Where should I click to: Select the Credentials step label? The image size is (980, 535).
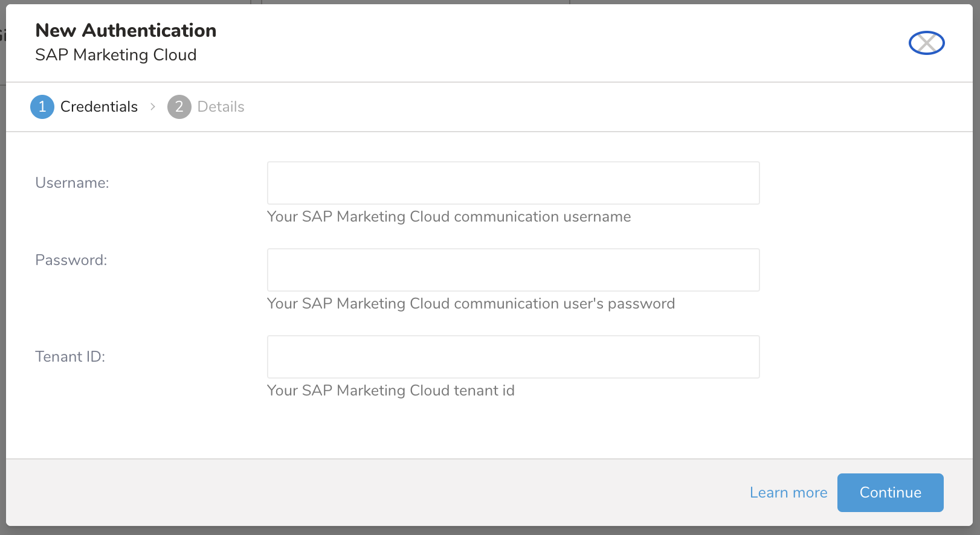[x=99, y=107]
